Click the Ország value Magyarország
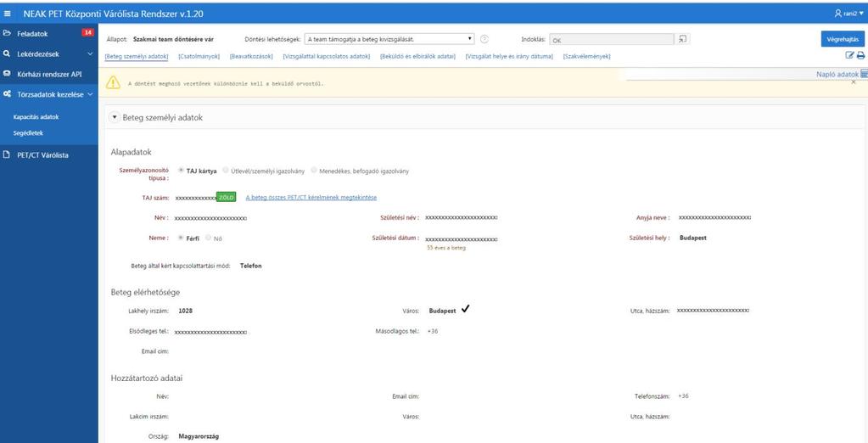This screenshot has height=443, width=868. 199,436
